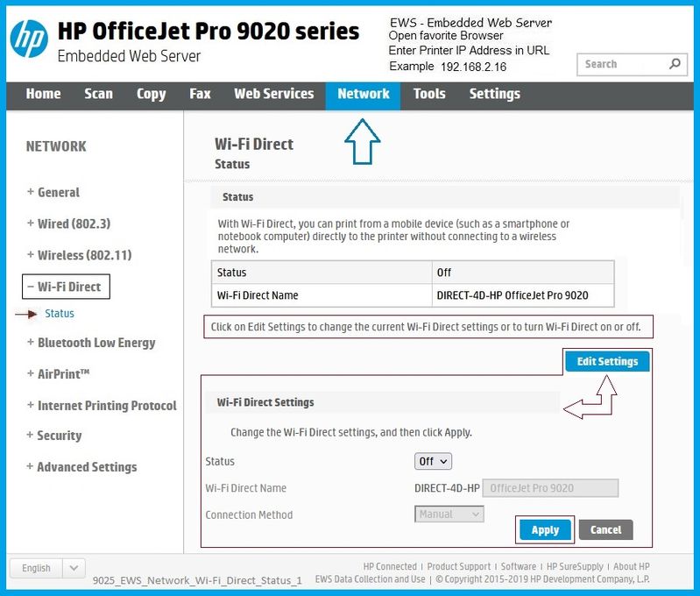Open EWS Data Collection and Use link
Viewport: 700px width, 596px height.
point(370,579)
